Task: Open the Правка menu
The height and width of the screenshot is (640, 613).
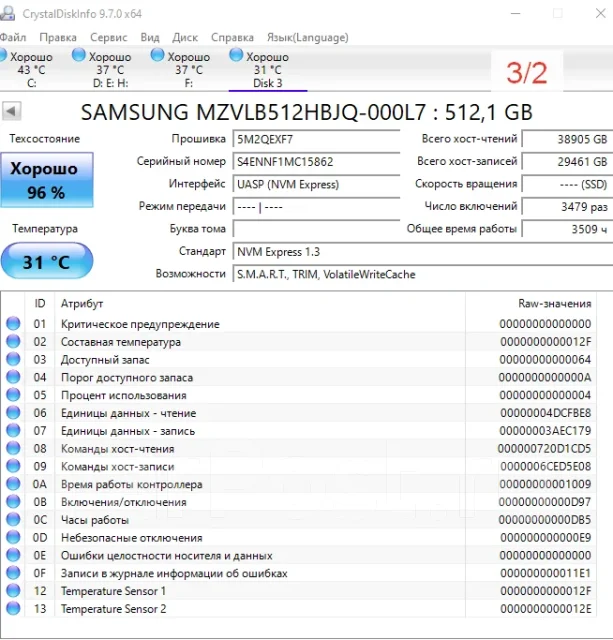Action: click(x=58, y=38)
